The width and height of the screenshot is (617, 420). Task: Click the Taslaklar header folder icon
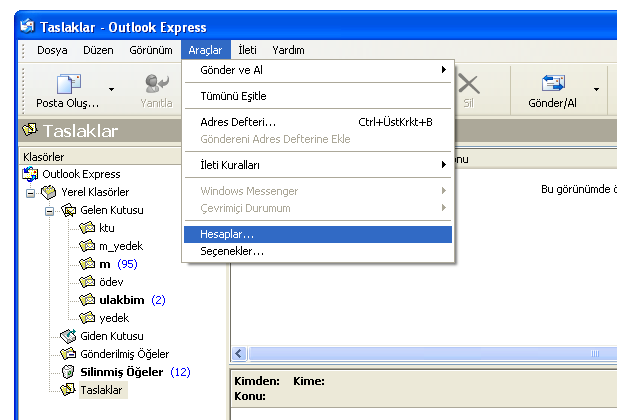point(30,130)
